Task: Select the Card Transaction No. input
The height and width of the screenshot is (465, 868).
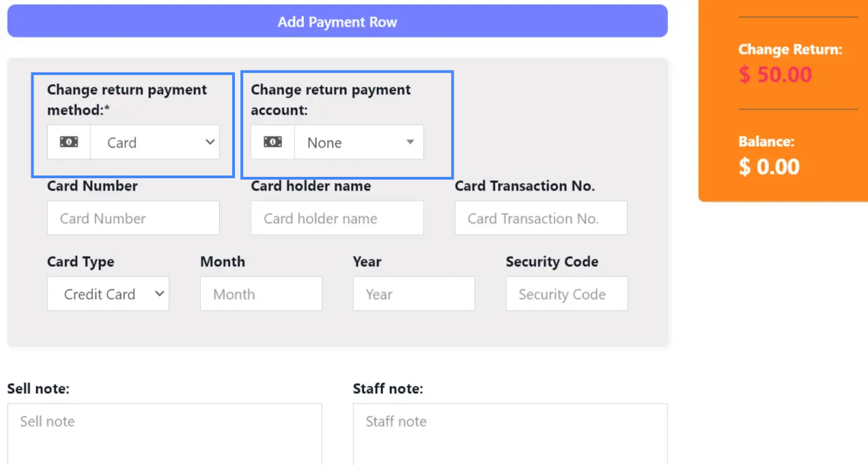Action: [540, 219]
